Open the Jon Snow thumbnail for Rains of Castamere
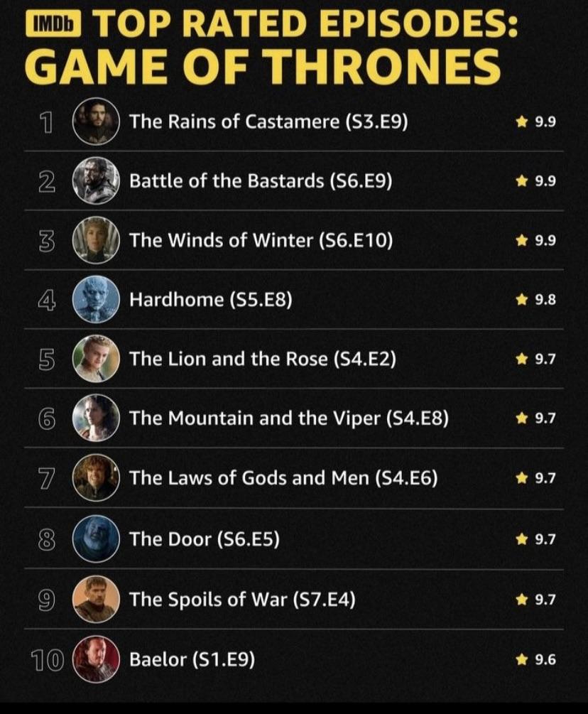The width and height of the screenshot is (588, 714). coord(97,121)
